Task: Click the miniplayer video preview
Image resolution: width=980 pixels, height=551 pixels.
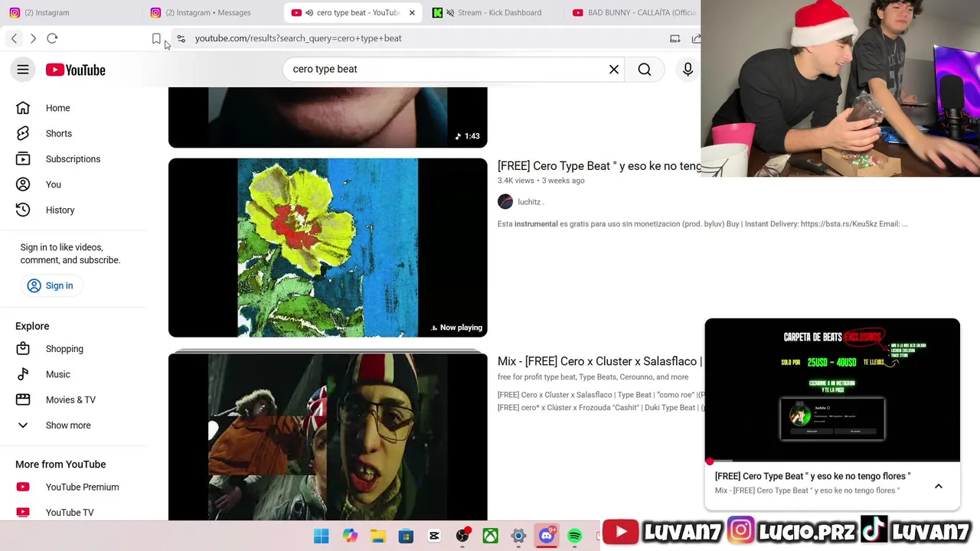Action: (x=832, y=390)
